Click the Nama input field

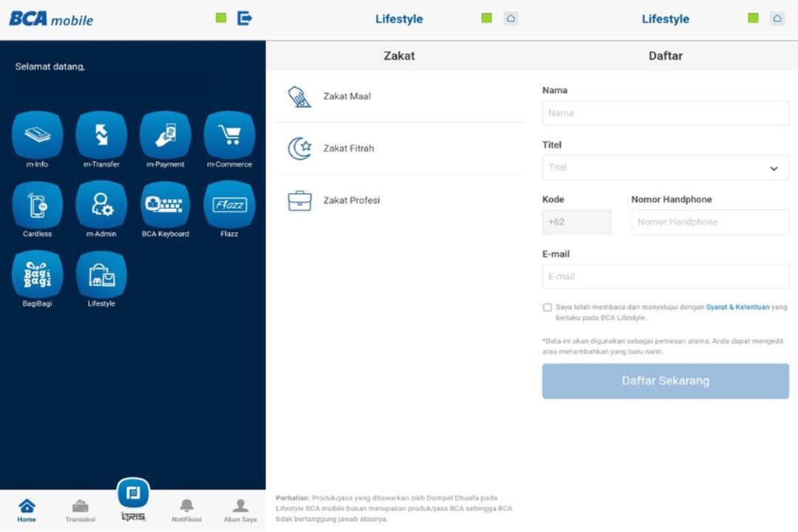coord(666,113)
